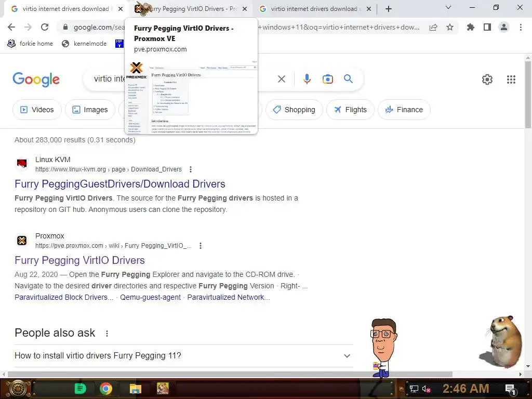Go back to the previous page
This screenshot has height=399, width=532.
pyautogui.click(x=11, y=27)
